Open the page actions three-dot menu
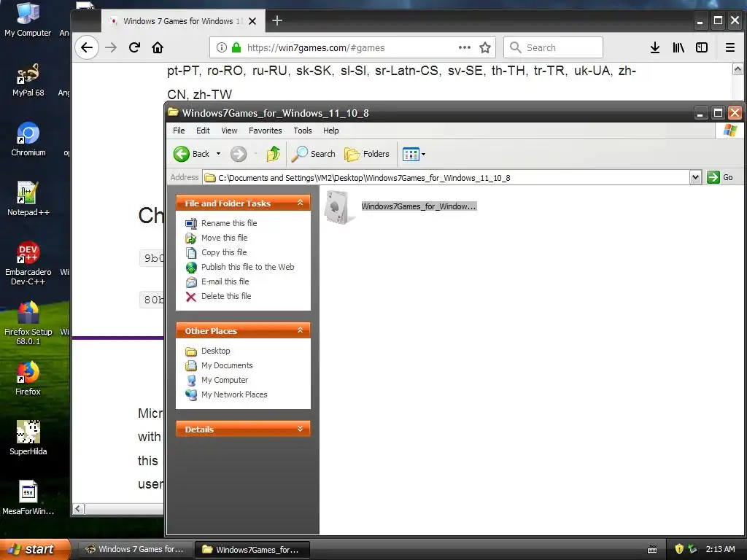Screen dimensions: 747x560 pos(465,47)
